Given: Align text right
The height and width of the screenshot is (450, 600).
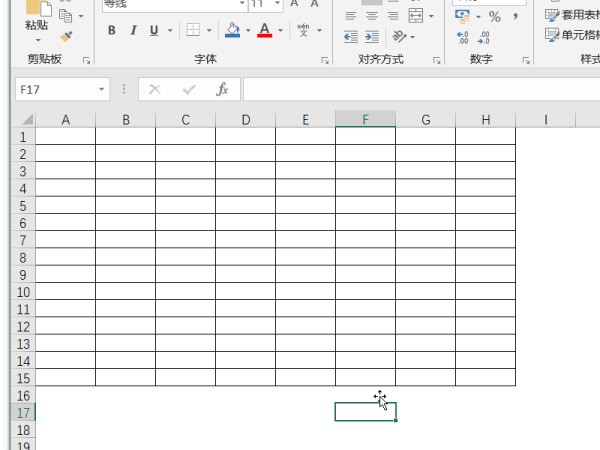Looking at the screenshot, I should [x=393, y=16].
